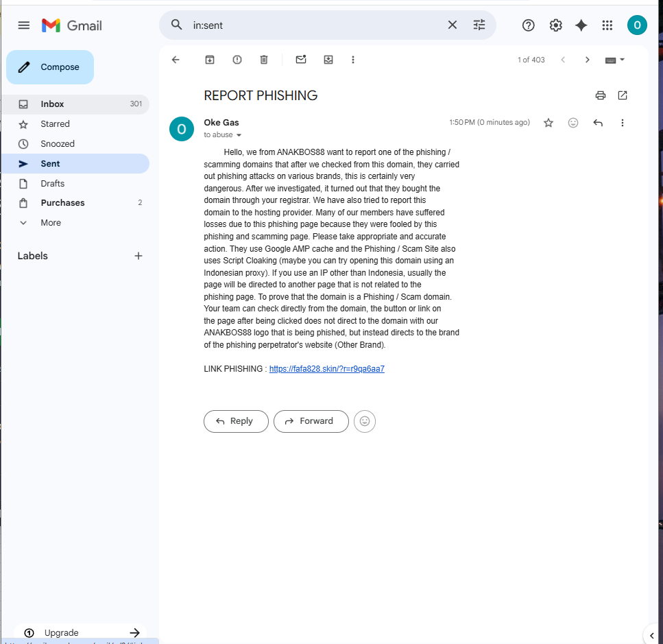Screen dimensions: 663x644
Task: Open the Drafts folder
Action: [x=75, y=184]
